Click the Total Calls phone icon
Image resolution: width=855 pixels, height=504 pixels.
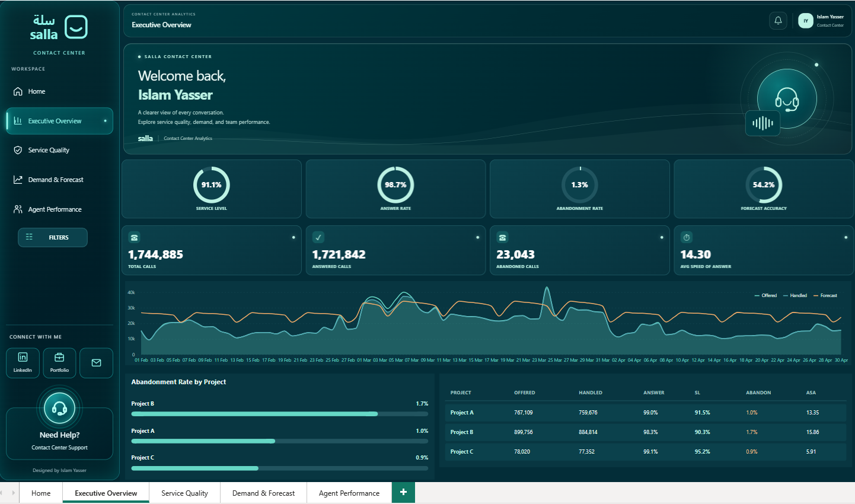(135, 238)
